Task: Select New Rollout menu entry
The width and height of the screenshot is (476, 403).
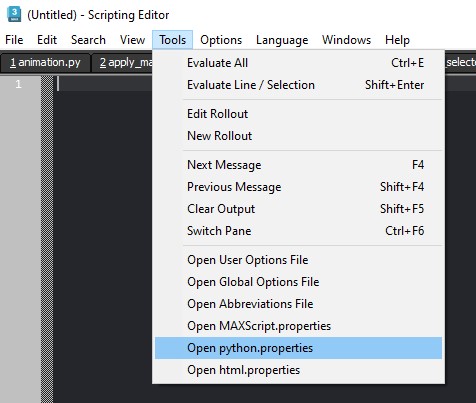Action: [x=298, y=136]
